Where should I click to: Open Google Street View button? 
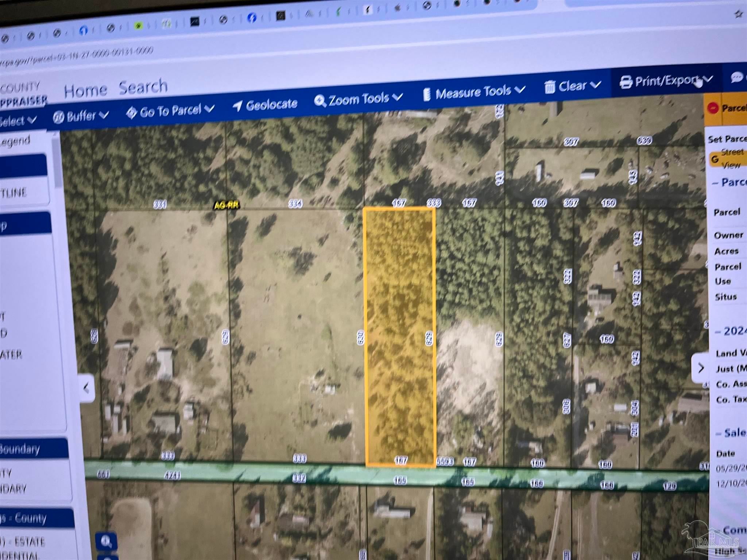(x=728, y=159)
